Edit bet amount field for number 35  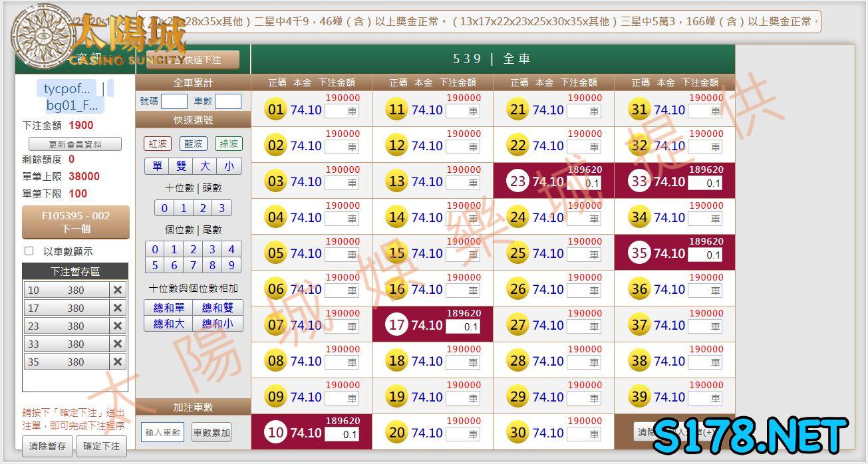[705, 255]
